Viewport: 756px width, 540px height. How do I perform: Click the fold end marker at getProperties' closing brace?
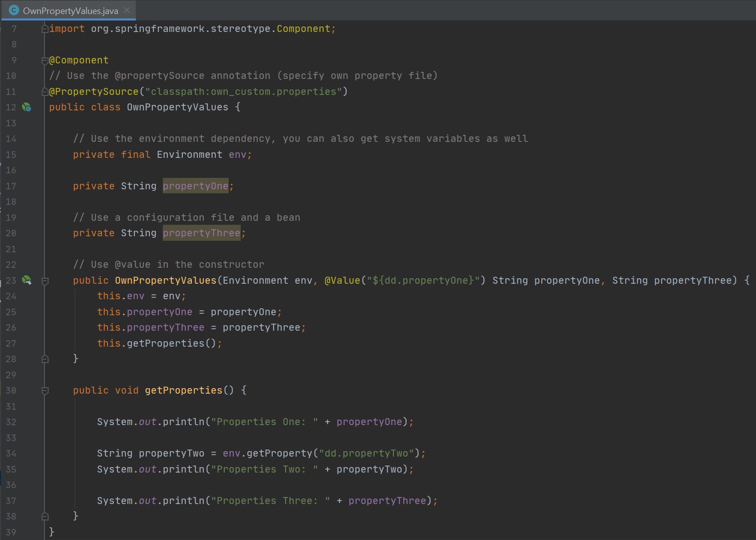coord(45,516)
